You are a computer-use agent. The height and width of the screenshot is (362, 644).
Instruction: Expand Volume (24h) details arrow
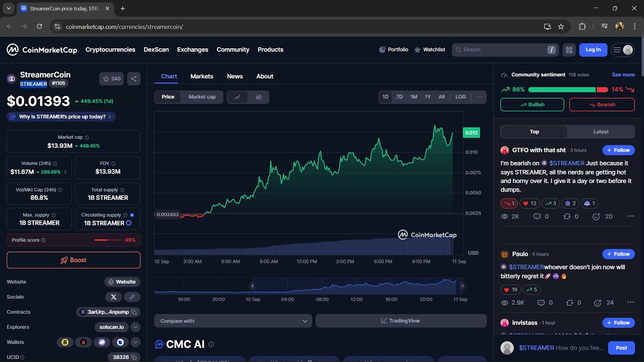tap(65, 172)
